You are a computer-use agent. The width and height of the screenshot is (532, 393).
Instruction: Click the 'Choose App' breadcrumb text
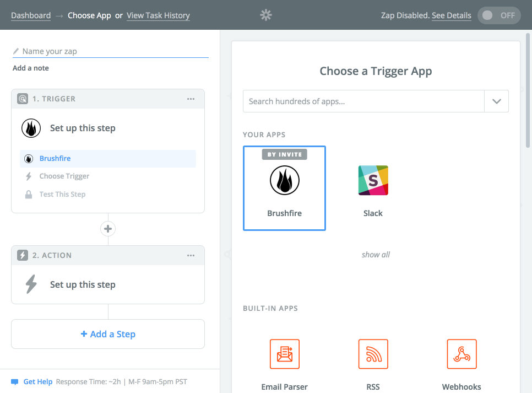(89, 15)
